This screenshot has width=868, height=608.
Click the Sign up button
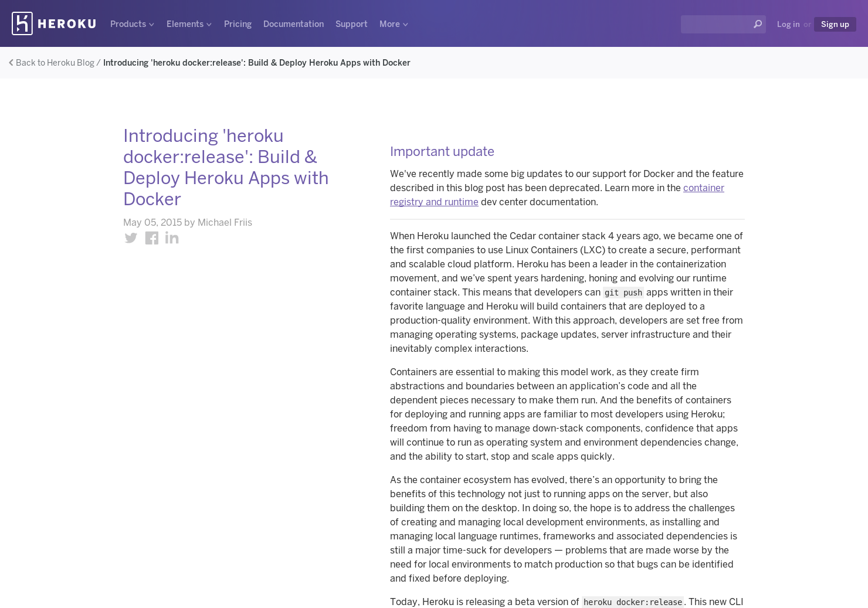(x=835, y=24)
